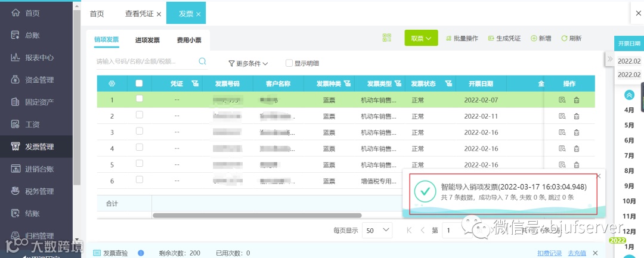Delete invoice in row 1
Screen dimensions: 644x258
(577, 100)
